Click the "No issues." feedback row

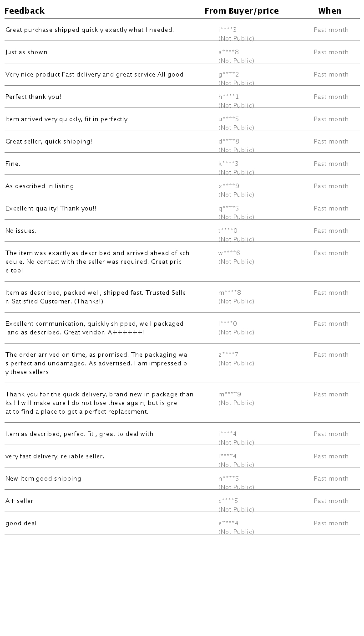[21, 231]
